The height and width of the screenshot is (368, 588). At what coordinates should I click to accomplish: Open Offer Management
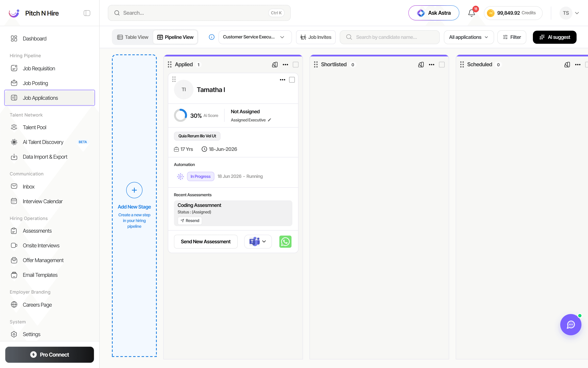click(50, 260)
